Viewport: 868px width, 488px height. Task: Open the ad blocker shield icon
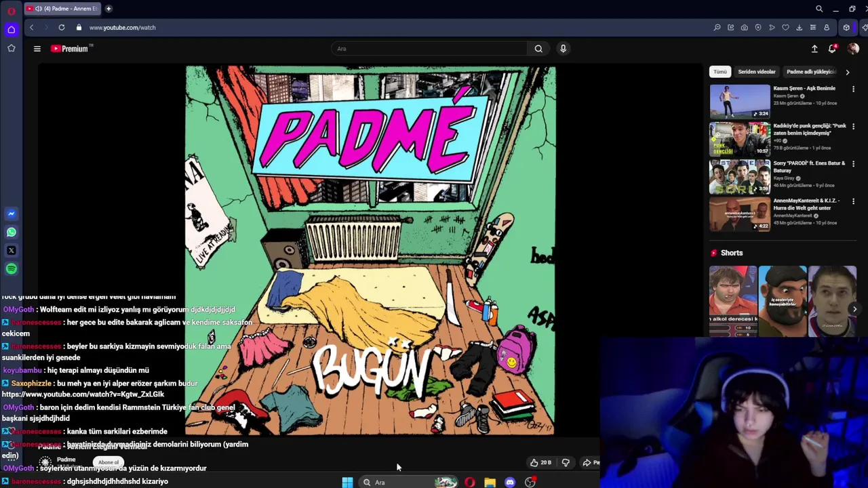coord(758,27)
